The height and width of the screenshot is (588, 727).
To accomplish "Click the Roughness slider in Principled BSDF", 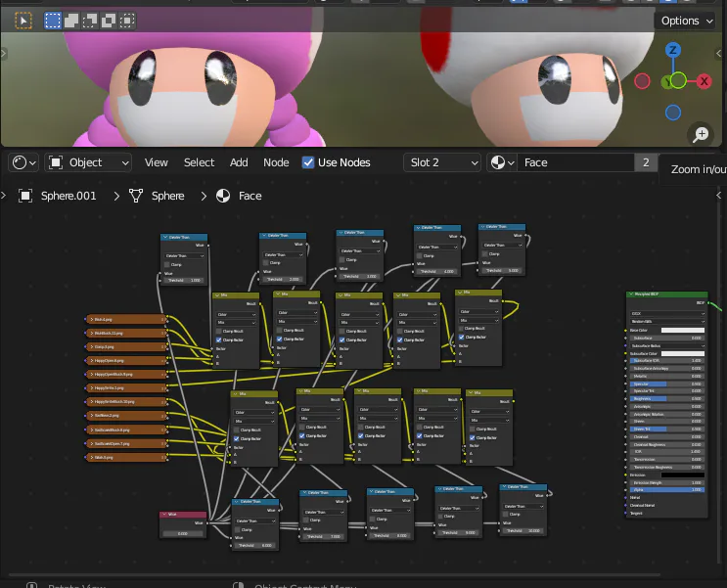I will click(x=667, y=399).
